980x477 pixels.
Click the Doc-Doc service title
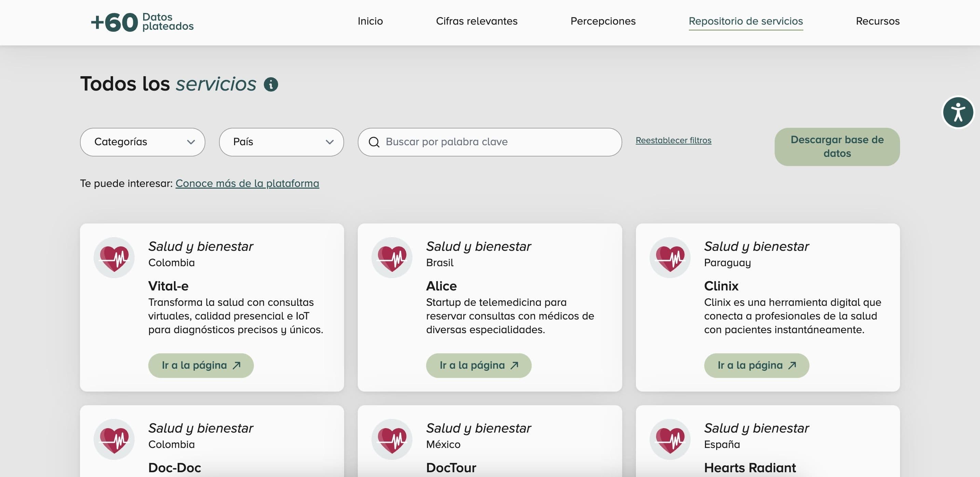175,467
